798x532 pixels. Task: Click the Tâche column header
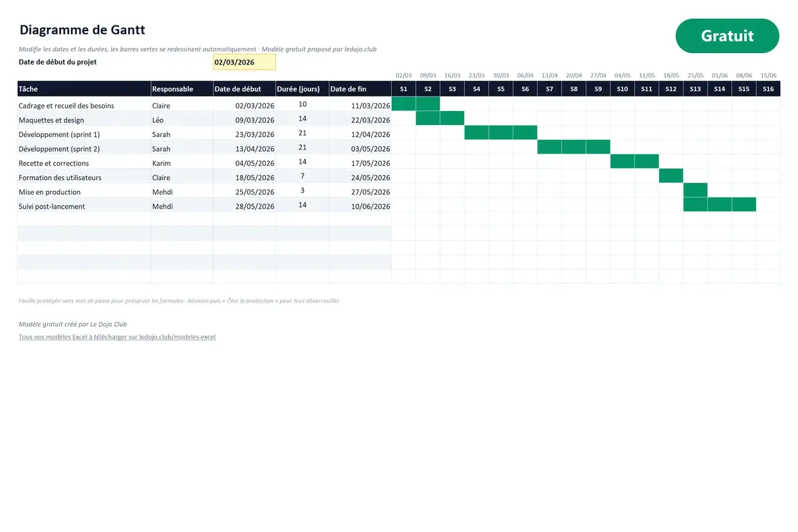point(84,88)
